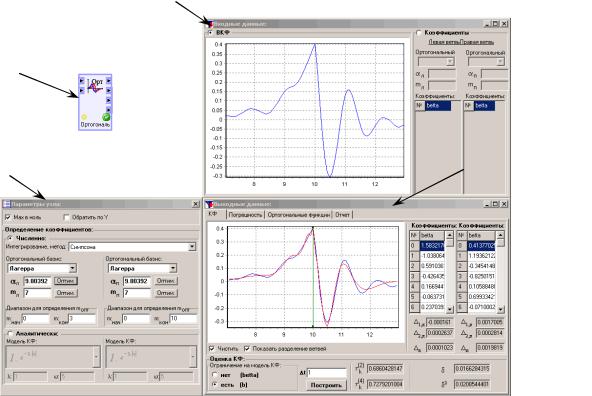Click left alpha input field 9.80392
This screenshot has width=592, height=396.
pos(37,281)
